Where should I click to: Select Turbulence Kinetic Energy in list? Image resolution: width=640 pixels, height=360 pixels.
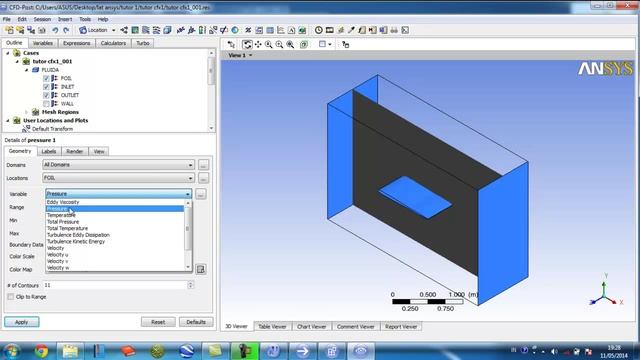click(x=76, y=242)
